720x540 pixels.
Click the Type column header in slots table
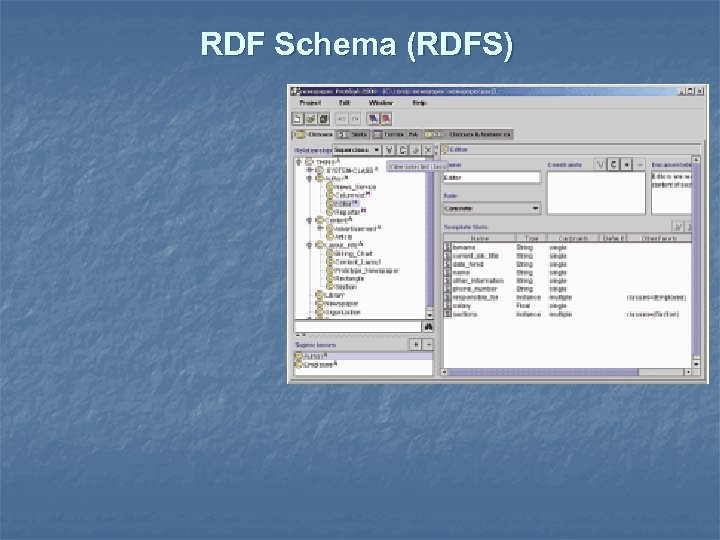tap(532, 238)
